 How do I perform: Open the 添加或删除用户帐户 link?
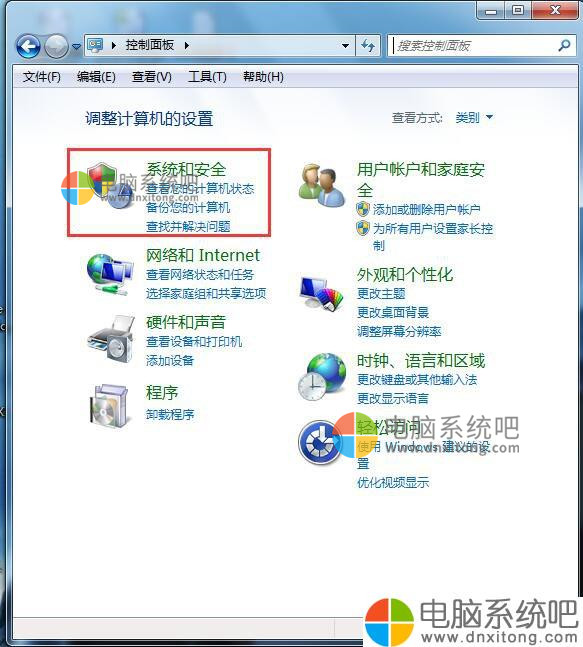427,210
